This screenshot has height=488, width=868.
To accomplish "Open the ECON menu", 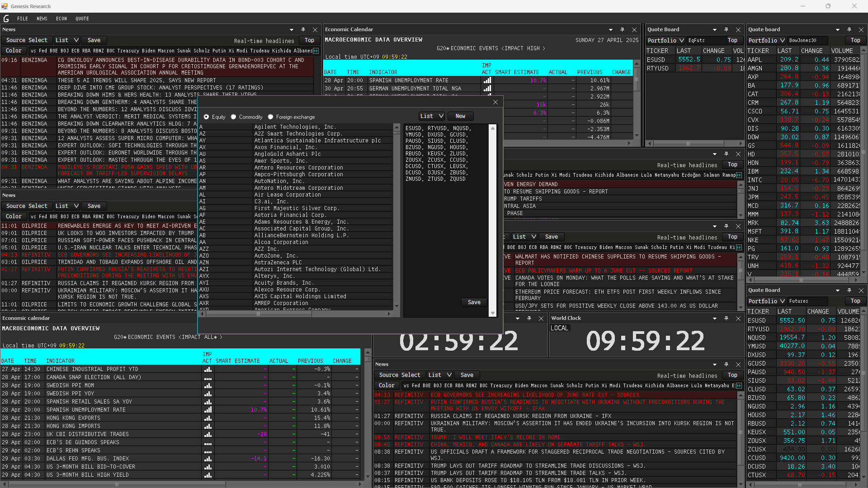I will [61, 19].
